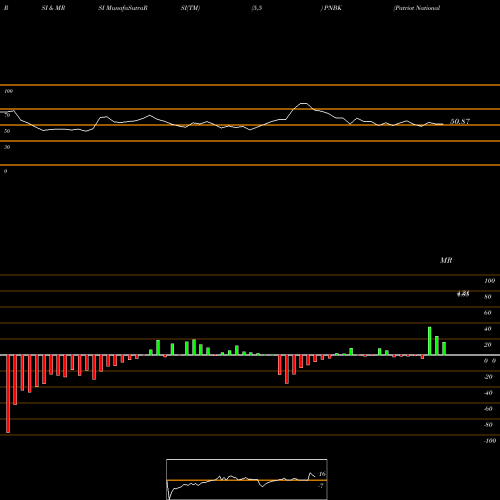Click the tallest green bar in the histogram
Viewport: 500px width, 500px height.
coord(430,341)
